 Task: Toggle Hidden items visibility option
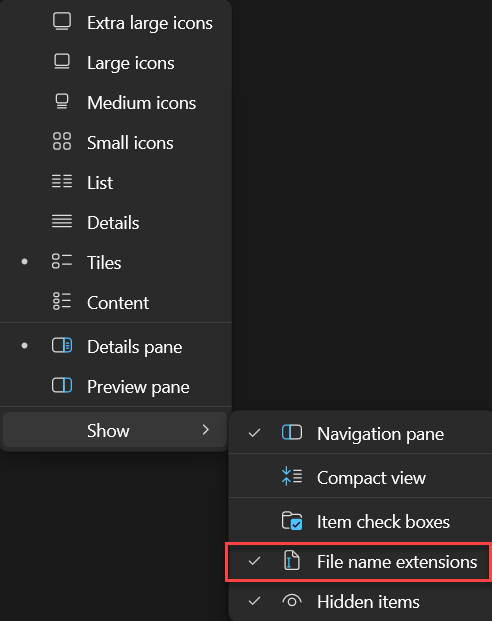360,601
